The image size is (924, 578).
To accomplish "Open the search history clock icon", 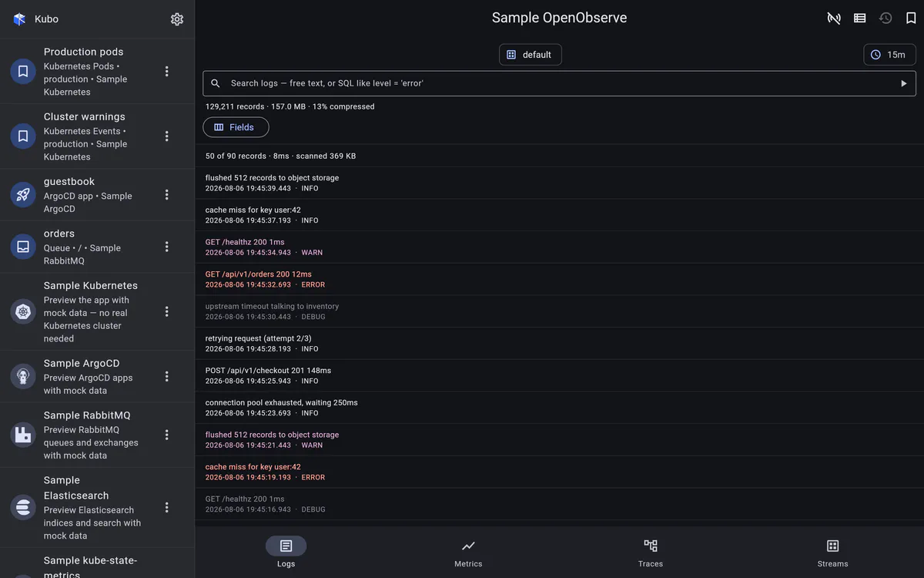I will 885,18.
